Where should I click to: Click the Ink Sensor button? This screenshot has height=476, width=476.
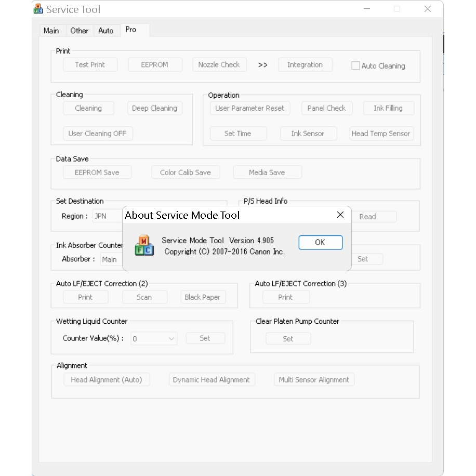(308, 134)
